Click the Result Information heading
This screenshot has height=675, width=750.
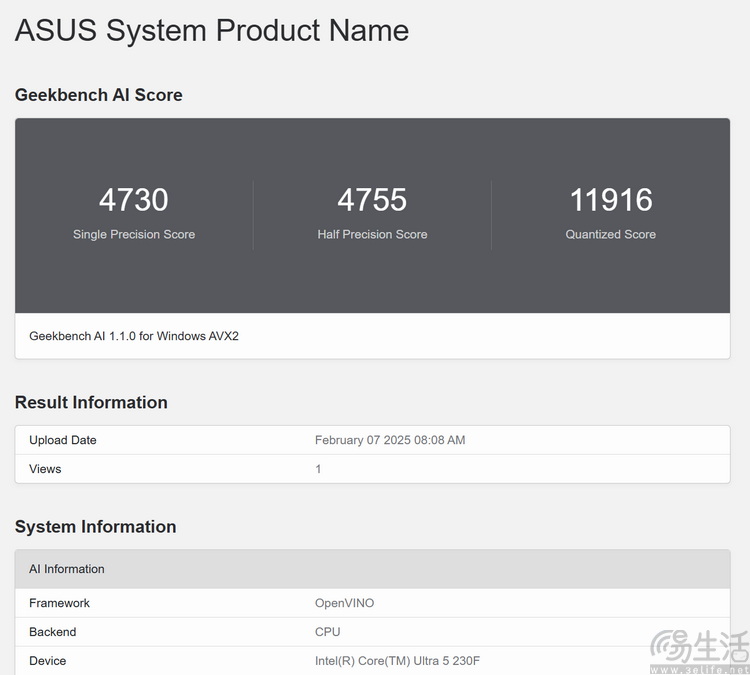click(x=91, y=402)
